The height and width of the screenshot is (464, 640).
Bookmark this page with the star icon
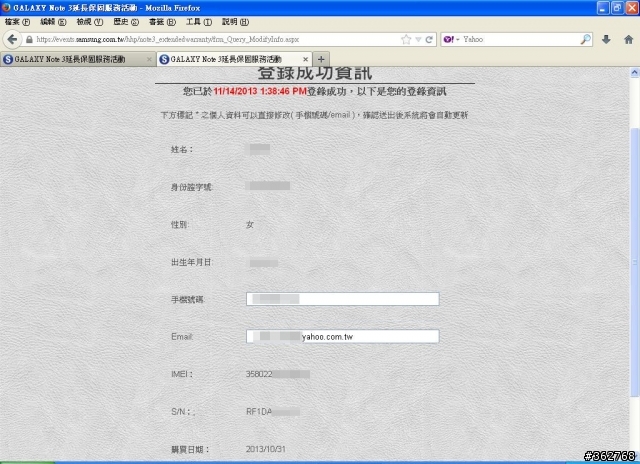(406, 40)
